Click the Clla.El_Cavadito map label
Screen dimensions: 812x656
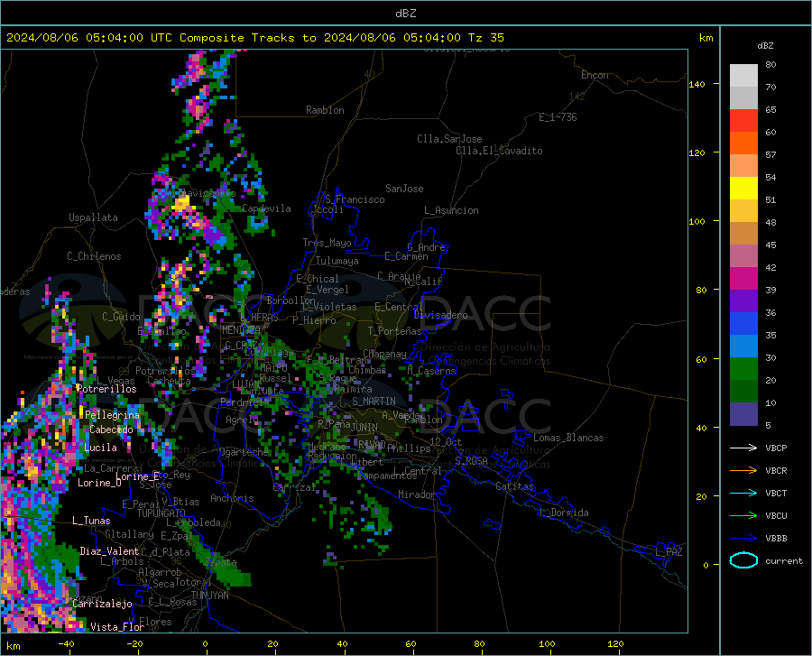pyautogui.click(x=499, y=151)
